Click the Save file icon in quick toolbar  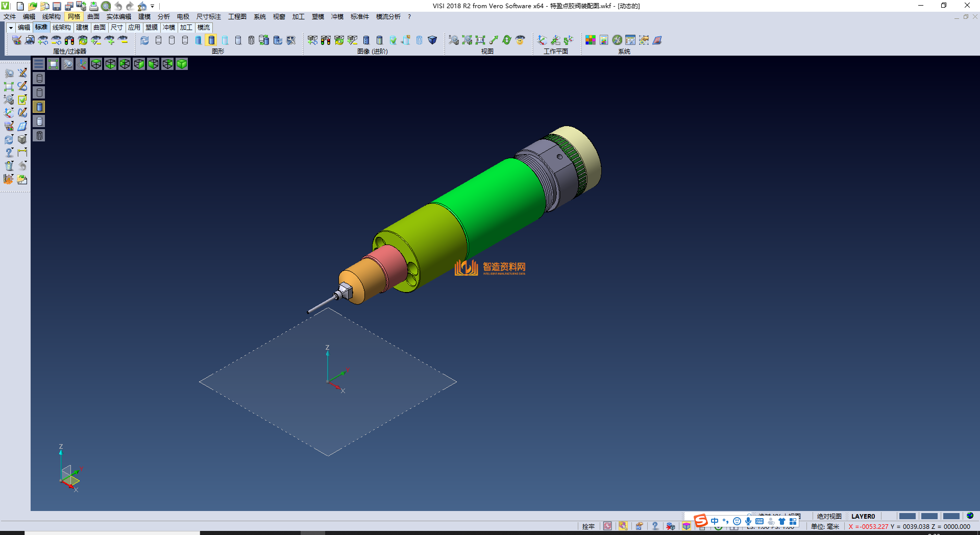coord(57,6)
